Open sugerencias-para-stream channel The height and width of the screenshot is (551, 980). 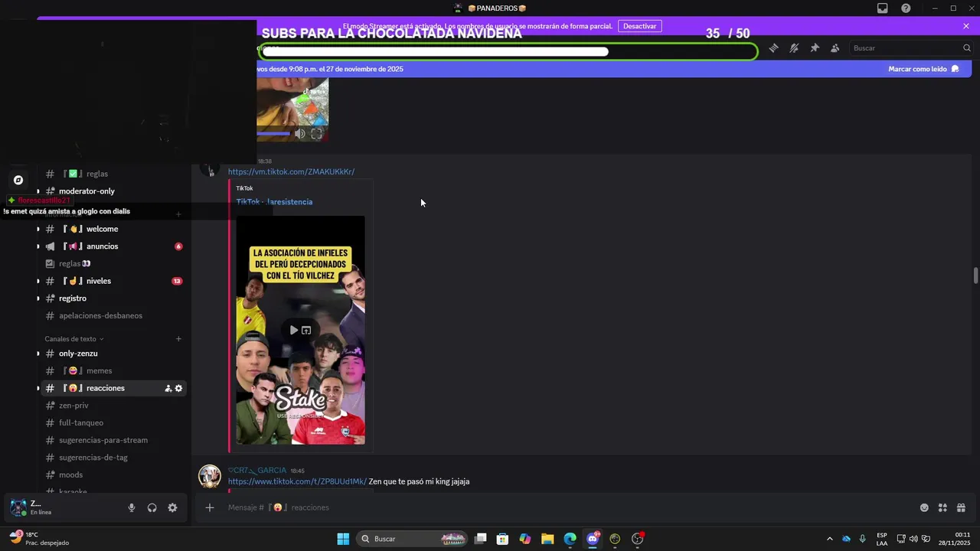point(113,440)
